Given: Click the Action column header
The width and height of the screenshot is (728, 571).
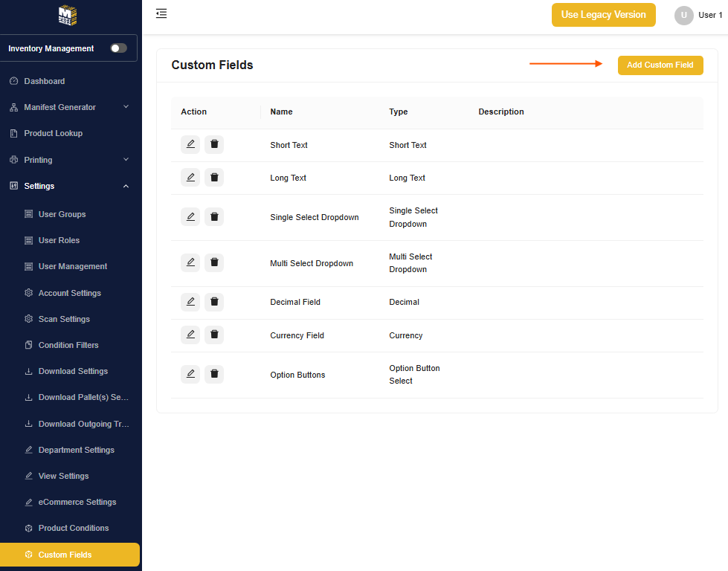Looking at the screenshot, I should point(193,112).
